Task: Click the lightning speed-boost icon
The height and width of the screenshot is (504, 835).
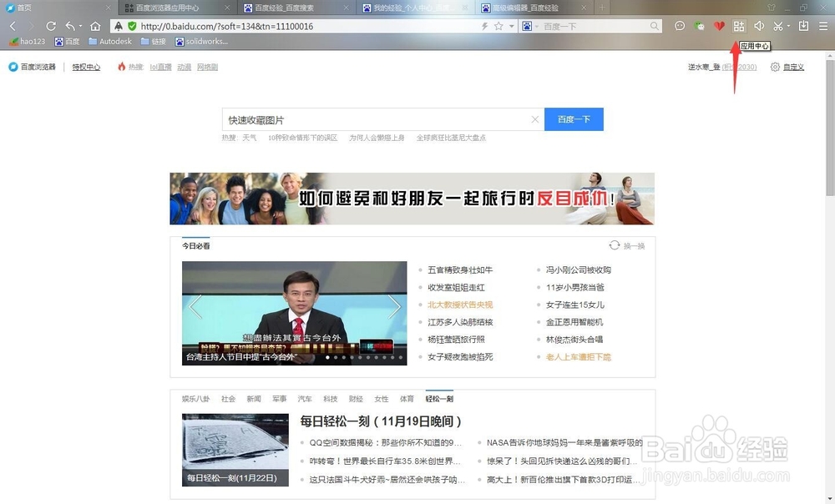Action: [x=484, y=26]
